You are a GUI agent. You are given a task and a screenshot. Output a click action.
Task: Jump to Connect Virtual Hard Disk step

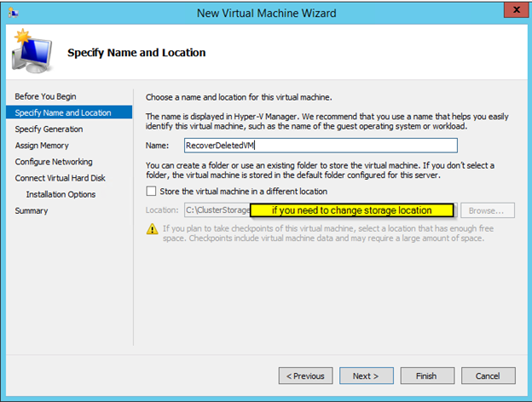click(61, 178)
